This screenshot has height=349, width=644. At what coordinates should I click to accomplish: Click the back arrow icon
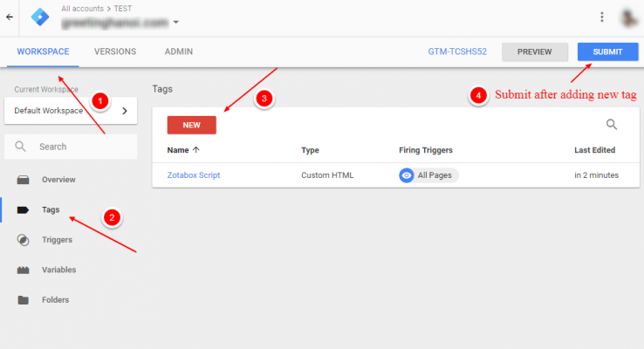point(10,17)
